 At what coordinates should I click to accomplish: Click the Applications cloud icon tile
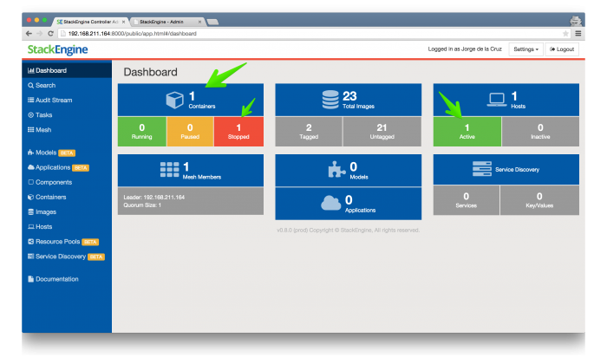(331, 203)
